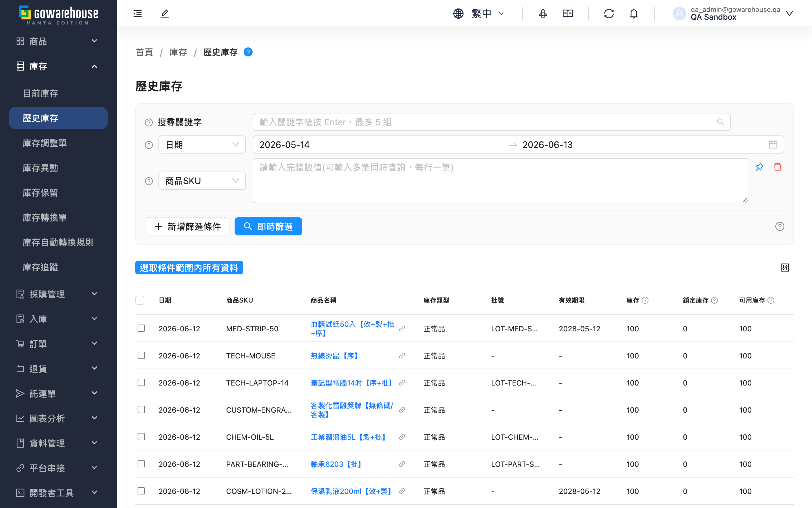Open the 日期 filter type dropdown
This screenshot has width=812, height=508.
(202, 145)
